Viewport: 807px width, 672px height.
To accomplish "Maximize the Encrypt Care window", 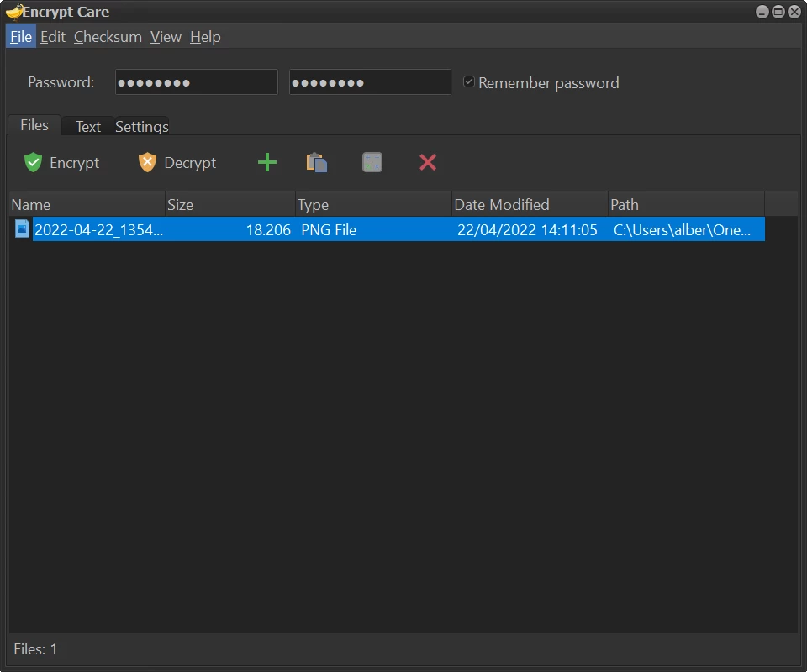I will 778,11.
